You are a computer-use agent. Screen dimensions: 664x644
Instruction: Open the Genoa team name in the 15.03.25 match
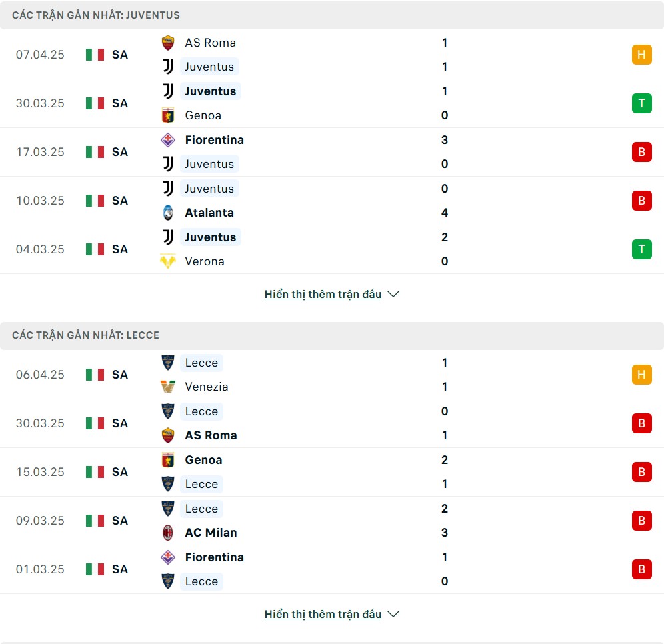(203, 460)
